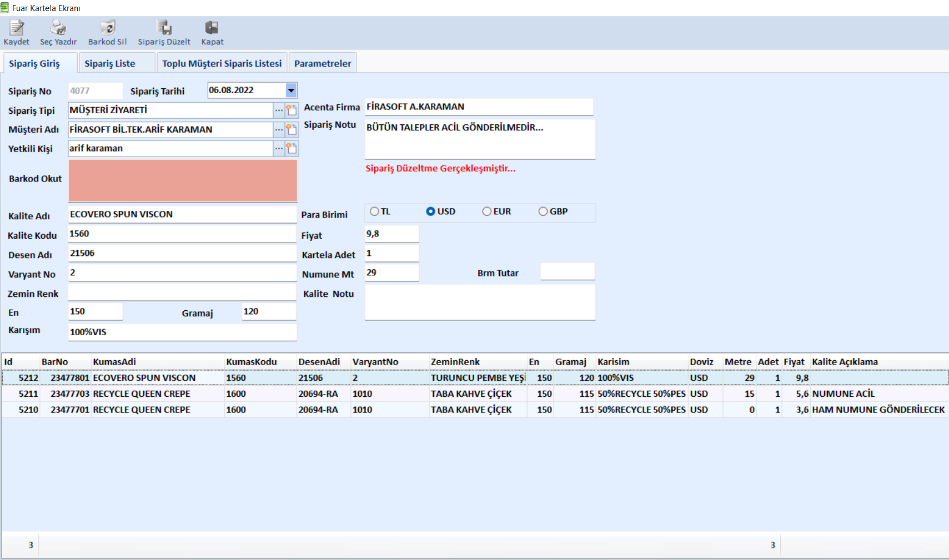Click new-record icon beside Sipariş Tipi
The width and height of the screenshot is (949, 560).
tap(292, 110)
